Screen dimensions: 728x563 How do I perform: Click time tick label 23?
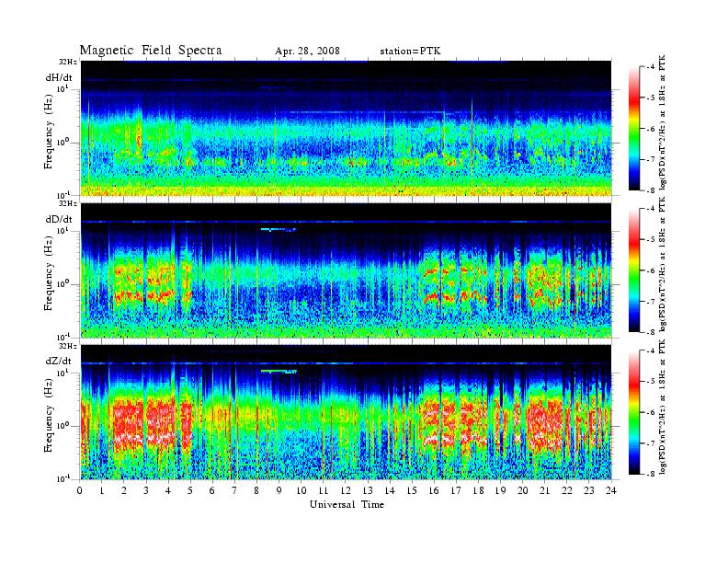point(589,491)
